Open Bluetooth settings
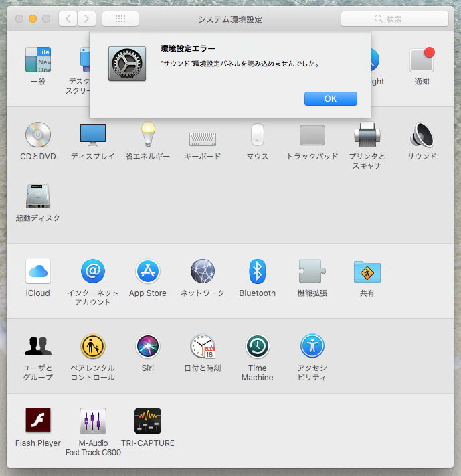Viewport: 461px width, 476px height. click(x=257, y=272)
